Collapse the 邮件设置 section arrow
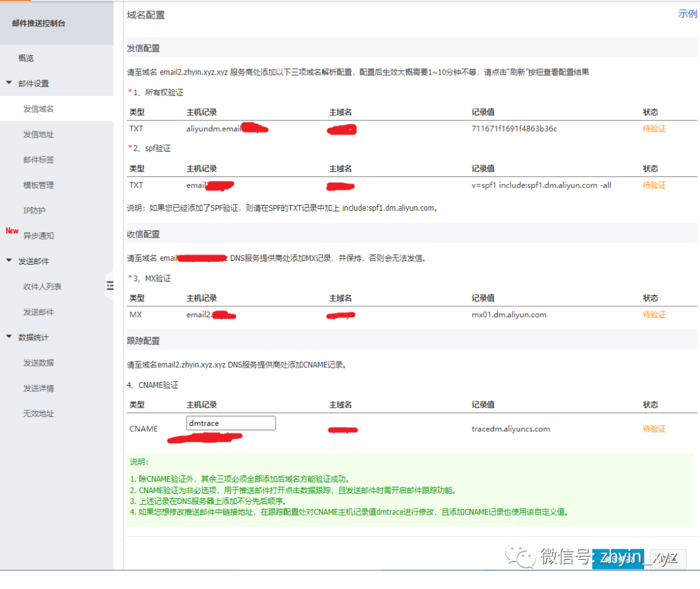Image resolution: width=700 pixels, height=589 pixels. point(9,82)
